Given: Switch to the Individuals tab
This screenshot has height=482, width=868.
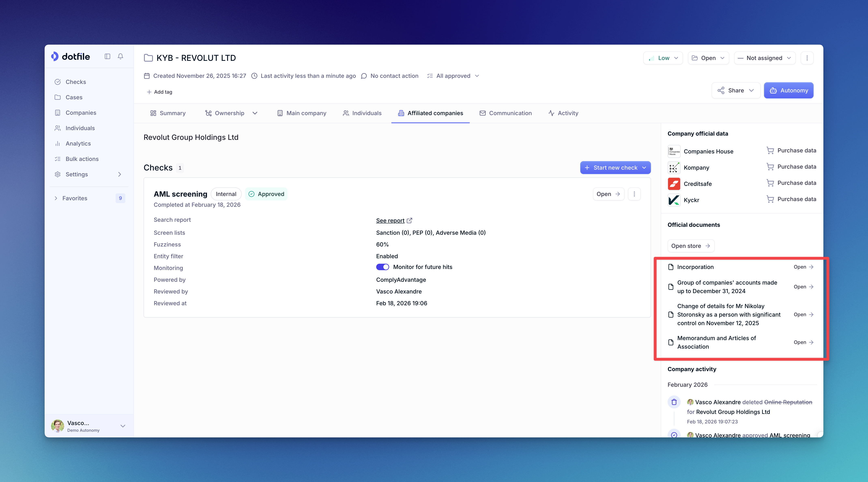Looking at the screenshot, I should click(362, 113).
